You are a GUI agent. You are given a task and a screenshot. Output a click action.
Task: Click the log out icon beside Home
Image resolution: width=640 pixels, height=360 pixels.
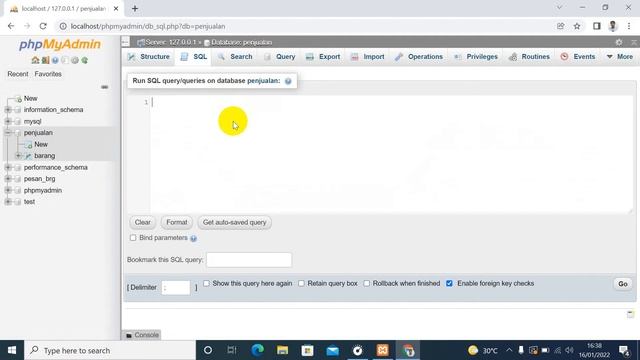pos(45,60)
